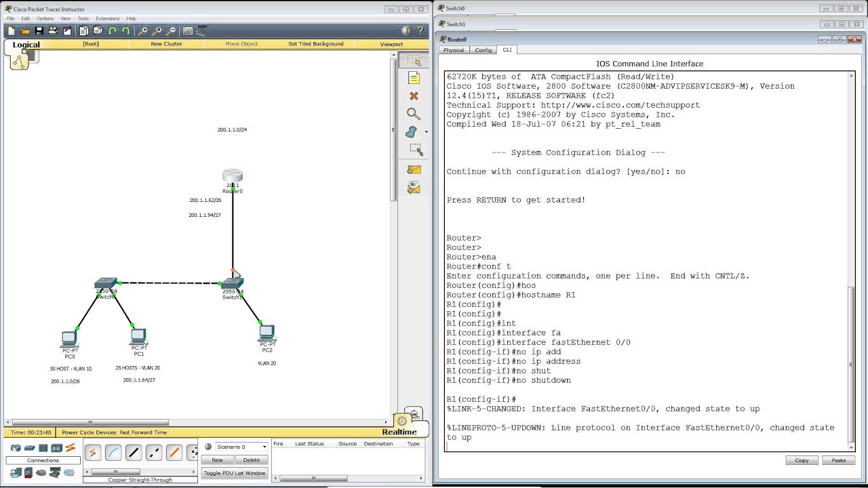
Task: Open the File menu
Action: point(10,18)
